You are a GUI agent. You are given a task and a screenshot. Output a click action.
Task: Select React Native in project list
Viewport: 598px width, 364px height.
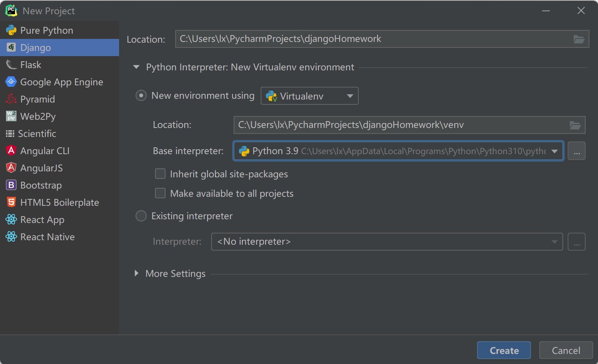click(60, 237)
